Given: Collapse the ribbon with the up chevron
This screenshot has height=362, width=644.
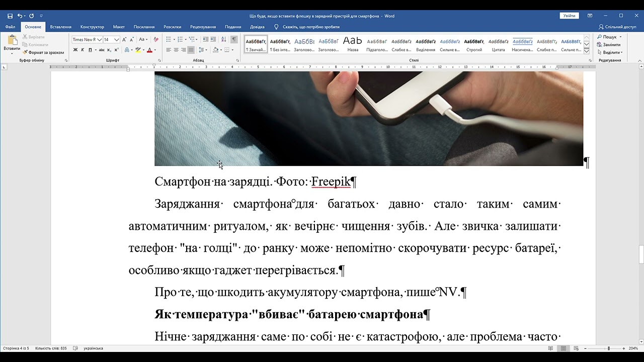Looking at the screenshot, I should [x=639, y=60].
